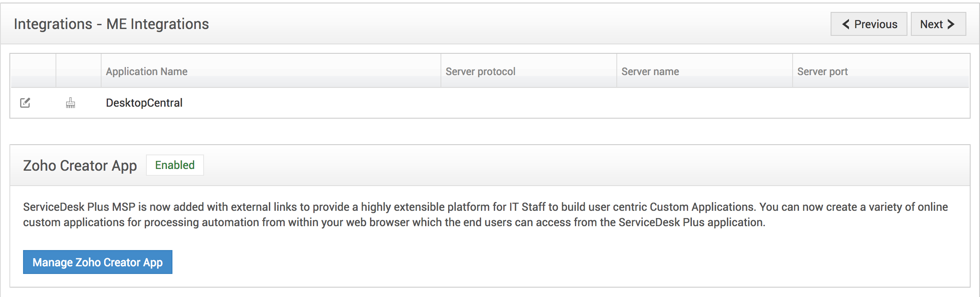Click the Server port column header
Viewport: 980px width, 297px height.
click(822, 71)
